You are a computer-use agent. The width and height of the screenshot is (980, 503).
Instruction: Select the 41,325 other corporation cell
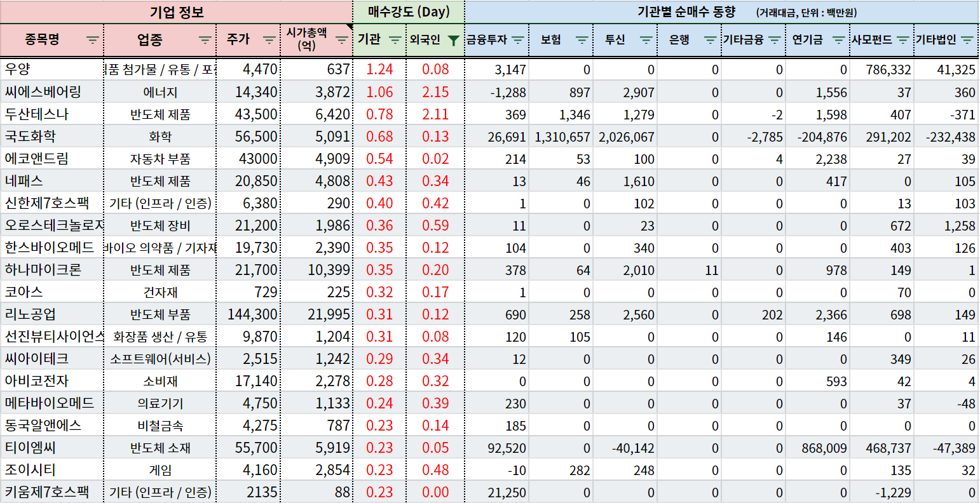[x=946, y=69]
